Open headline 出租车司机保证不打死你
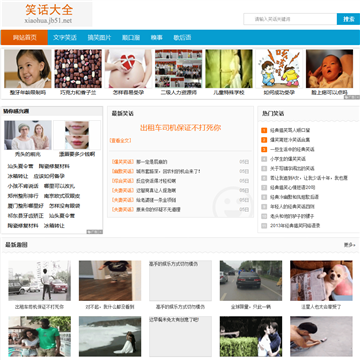 click(x=180, y=128)
